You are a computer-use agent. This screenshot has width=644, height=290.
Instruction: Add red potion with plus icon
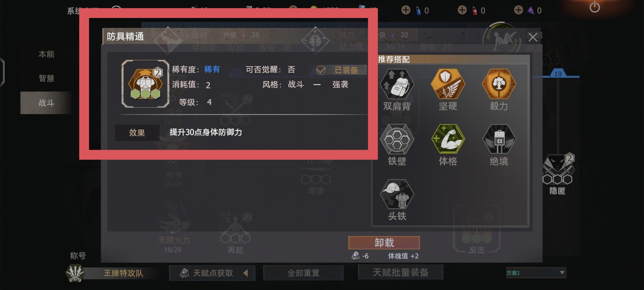(462, 10)
